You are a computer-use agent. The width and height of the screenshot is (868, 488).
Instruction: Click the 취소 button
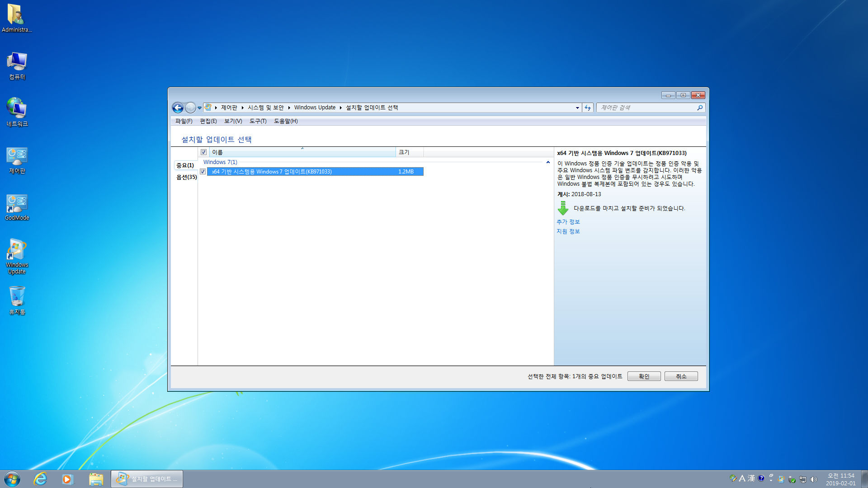681,376
